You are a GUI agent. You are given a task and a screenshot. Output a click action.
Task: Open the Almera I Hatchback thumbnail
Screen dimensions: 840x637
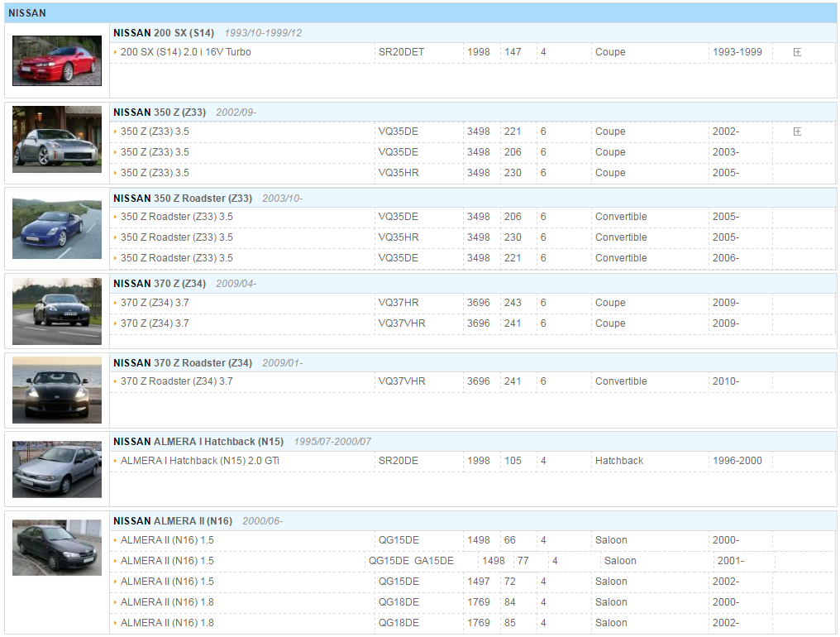tap(57, 470)
